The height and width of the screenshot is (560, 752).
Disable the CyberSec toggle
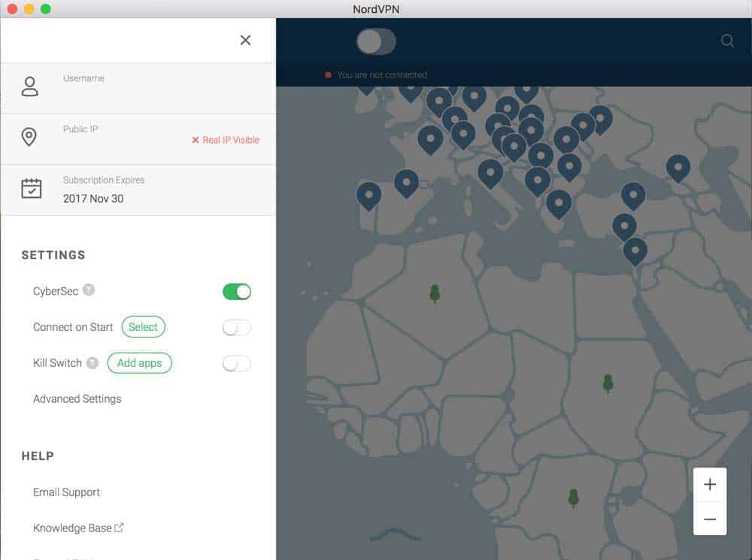tap(237, 292)
